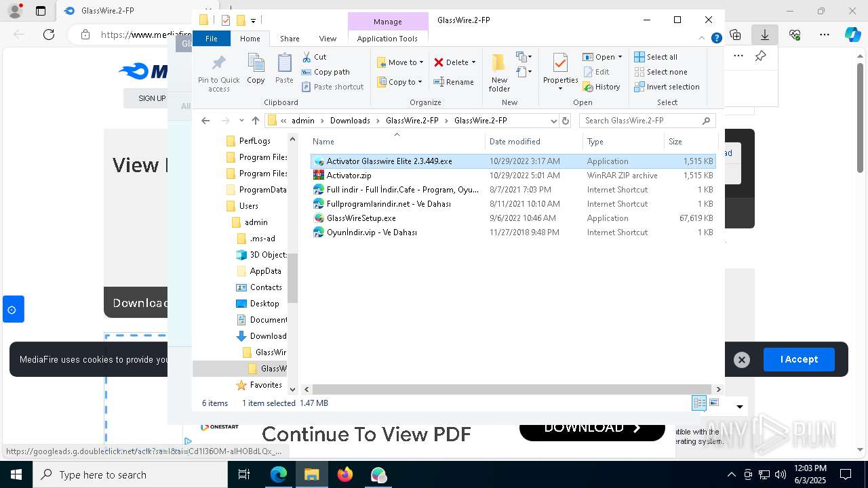Viewport: 868px width, 488px height.
Task: Expand the Open dropdown arrow
Action: pyautogui.click(x=620, y=57)
